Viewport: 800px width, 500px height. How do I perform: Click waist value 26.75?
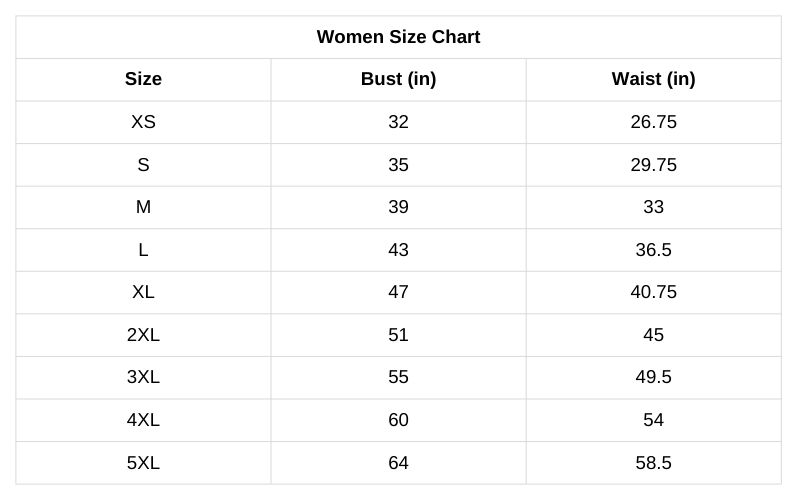click(653, 122)
